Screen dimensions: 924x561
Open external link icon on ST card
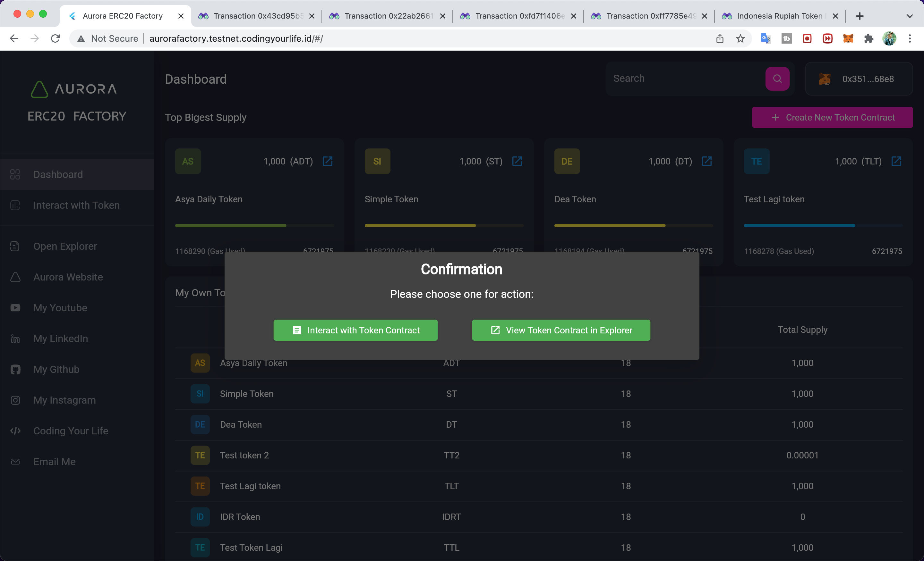click(x=517, y=161)
